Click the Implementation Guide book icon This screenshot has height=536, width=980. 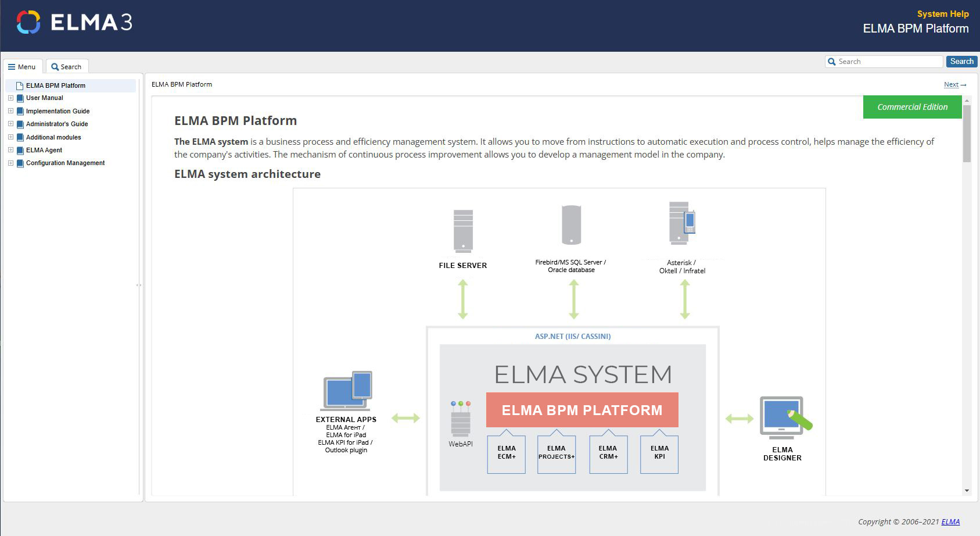click(x=20, y=111)
